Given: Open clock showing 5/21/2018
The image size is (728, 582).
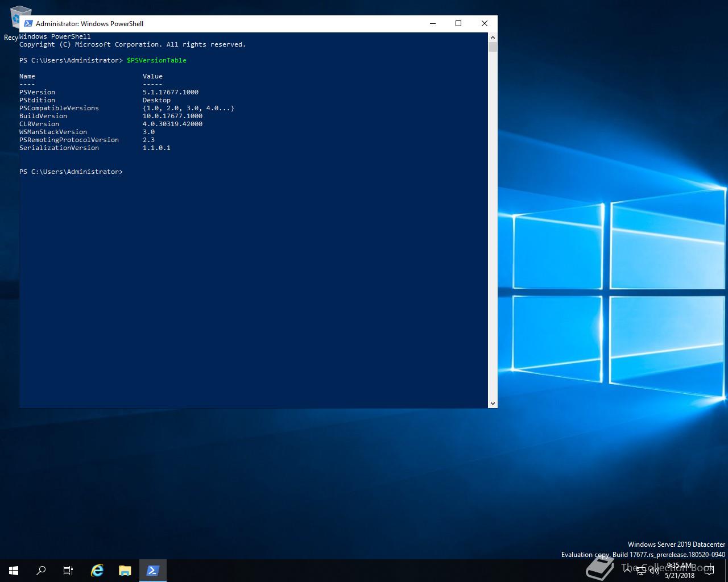Looking at the screenshot, I should (680, 571).
